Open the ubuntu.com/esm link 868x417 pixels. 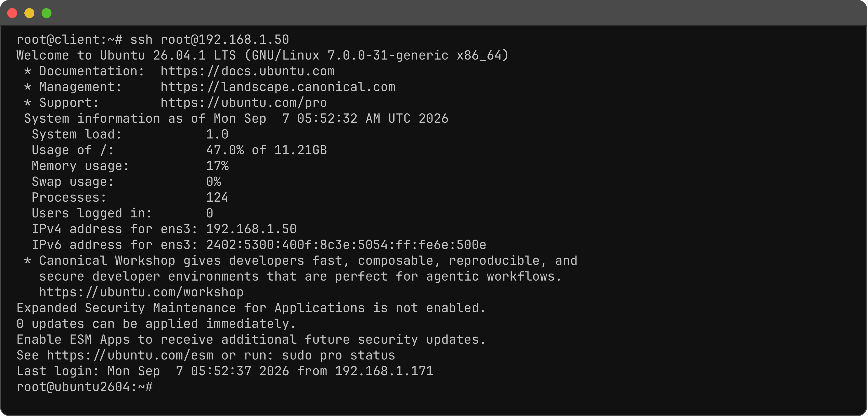click(130, 355)
